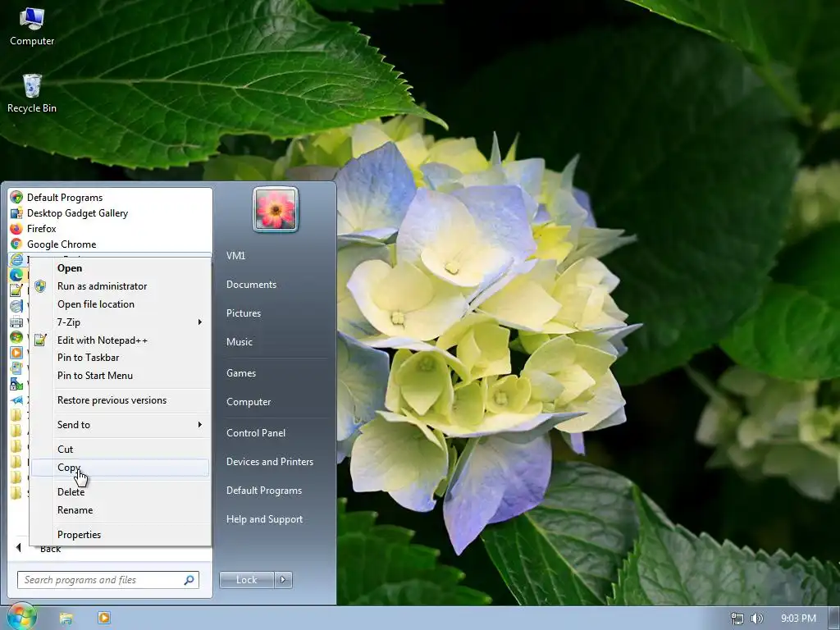
Task: Click the Back label in the Start menu
Action: [x=50, y=549]
